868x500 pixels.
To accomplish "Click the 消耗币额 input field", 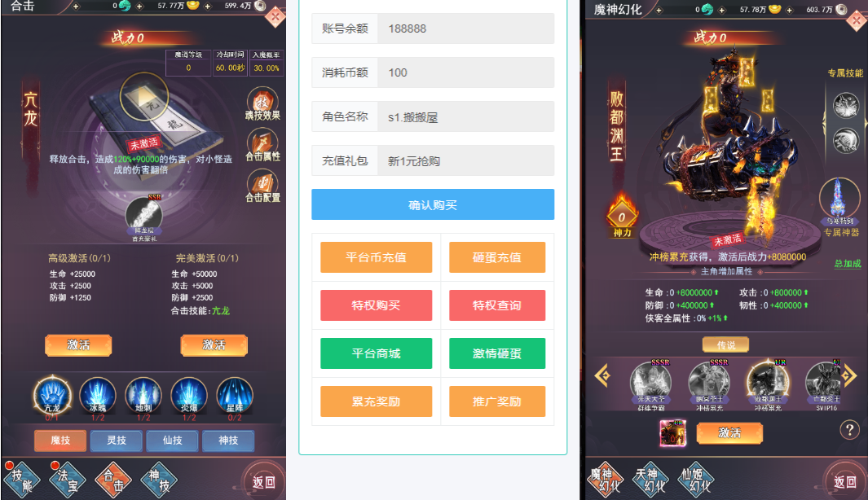I will tap(465, 72).
